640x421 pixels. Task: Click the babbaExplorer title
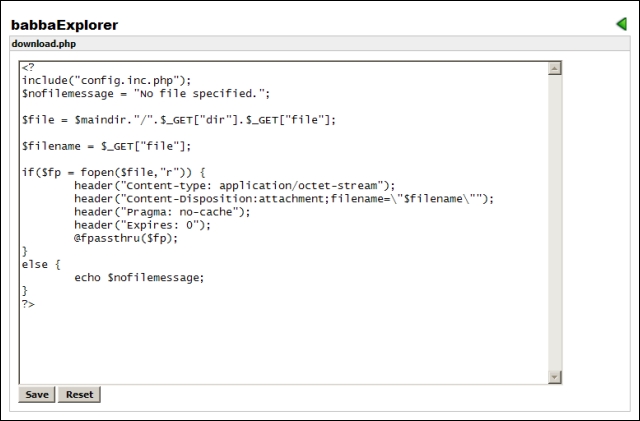(x=64, y=24)
